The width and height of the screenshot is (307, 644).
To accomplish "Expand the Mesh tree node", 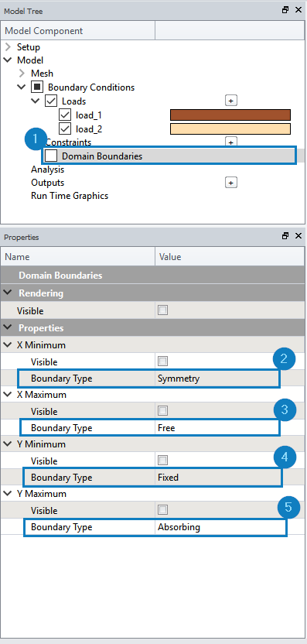I will pos(22,73).
